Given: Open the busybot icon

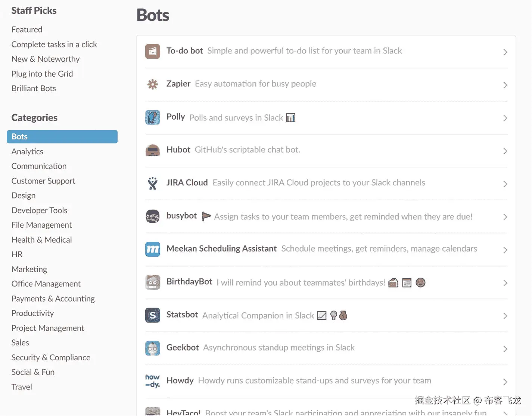Looking at the screenshot, I should [x=152, y=216].
